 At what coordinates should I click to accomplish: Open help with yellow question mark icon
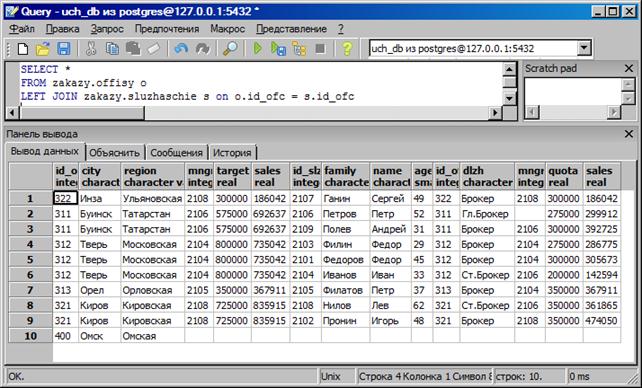pos(347,49)
